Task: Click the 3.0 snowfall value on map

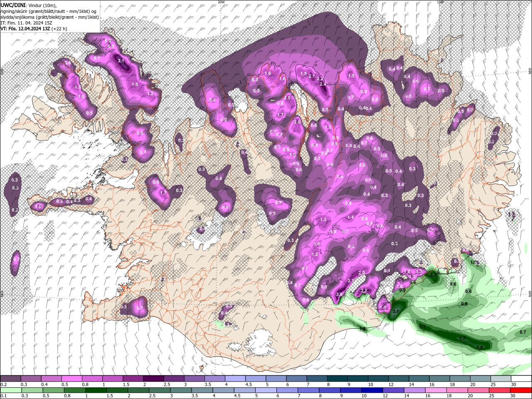Action: tap(339, 294)
